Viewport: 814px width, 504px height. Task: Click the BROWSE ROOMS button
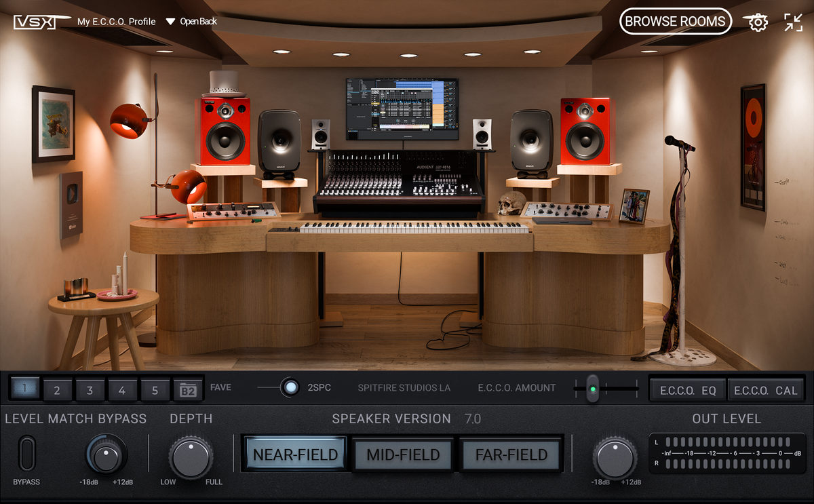[x=676, y=21]
